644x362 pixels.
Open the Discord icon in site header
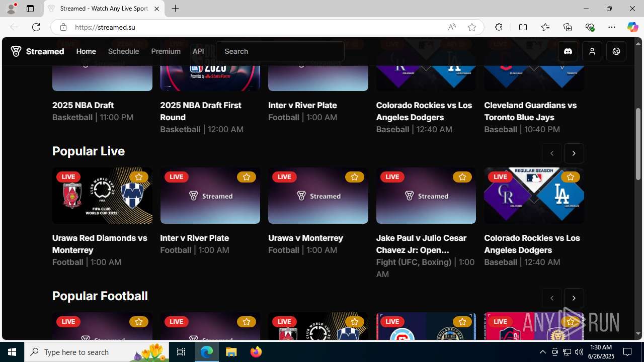(568, 51)
